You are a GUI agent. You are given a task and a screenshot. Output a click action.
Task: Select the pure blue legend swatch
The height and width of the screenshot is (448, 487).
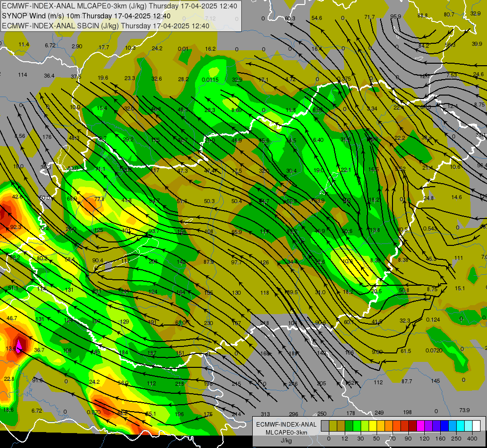pyautogui.click(x=444, y=426)
